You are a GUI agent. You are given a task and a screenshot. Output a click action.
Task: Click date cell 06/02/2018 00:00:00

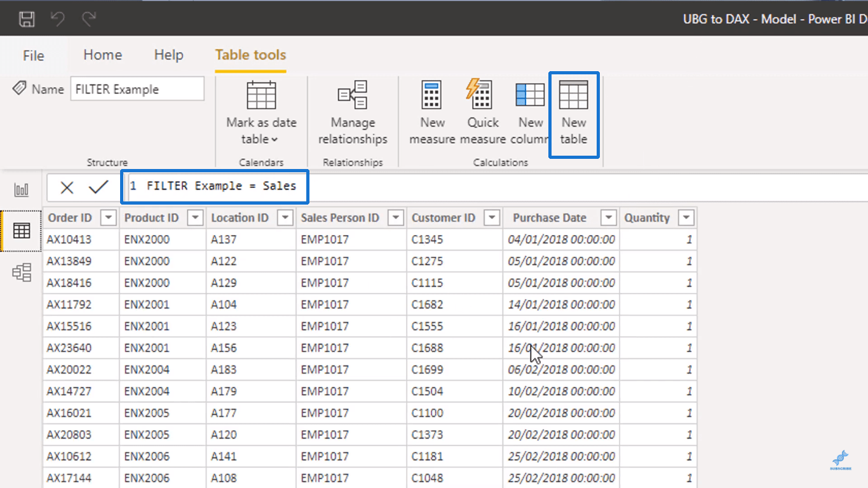[x=561, y=369]
